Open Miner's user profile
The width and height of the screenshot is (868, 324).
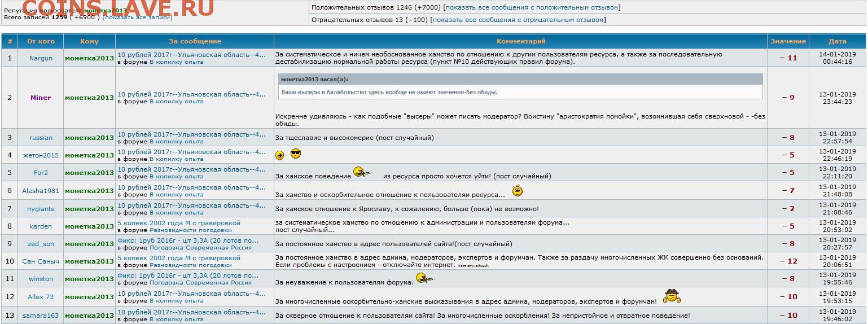point(41,98)
